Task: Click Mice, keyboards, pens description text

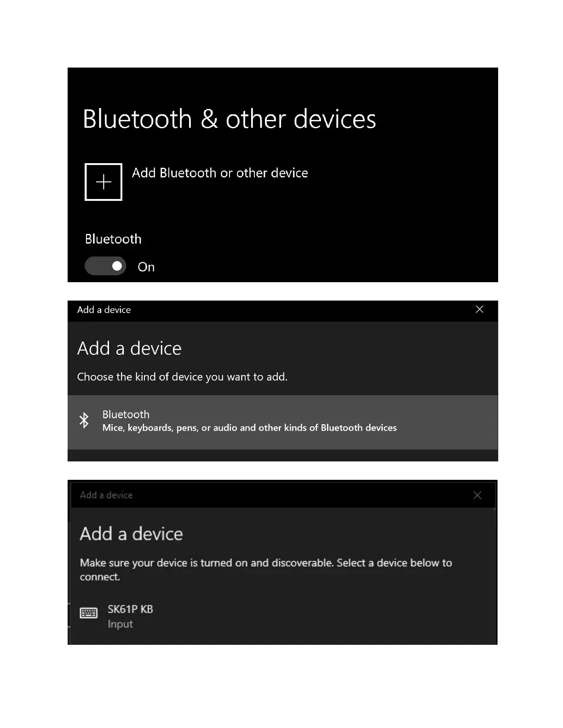Action: click(249, 428)
